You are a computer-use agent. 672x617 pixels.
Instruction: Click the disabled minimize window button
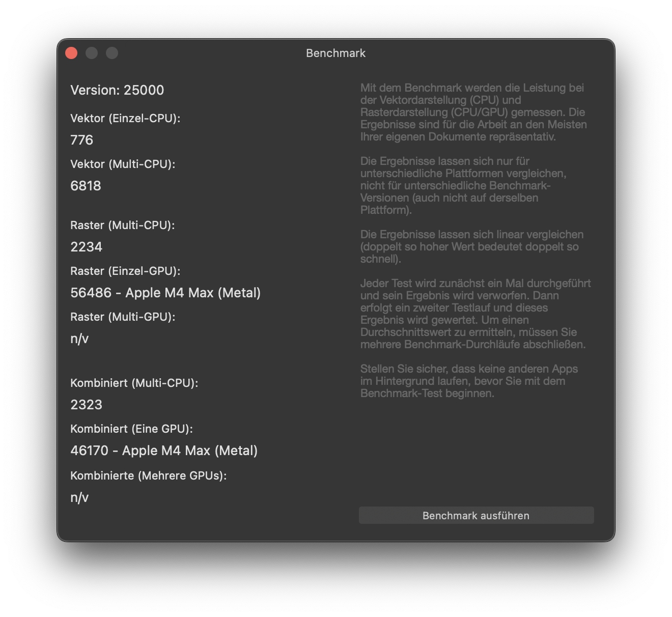click(x=92, y=53)
